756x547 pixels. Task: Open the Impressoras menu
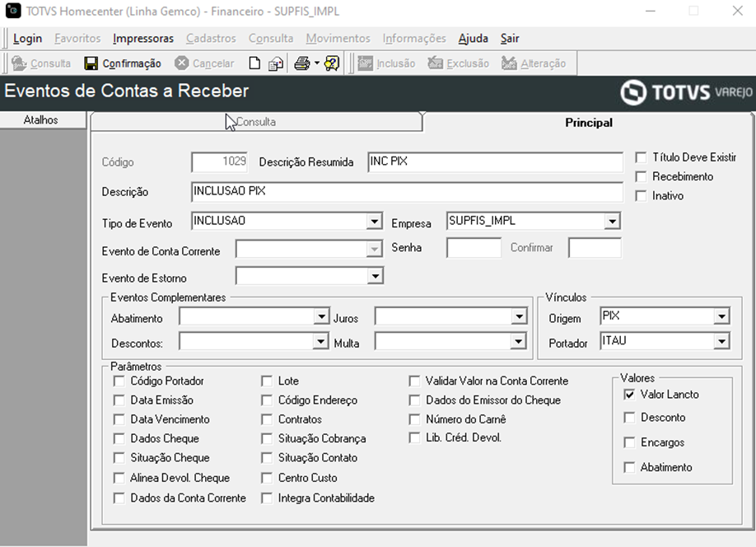[143, 39]
